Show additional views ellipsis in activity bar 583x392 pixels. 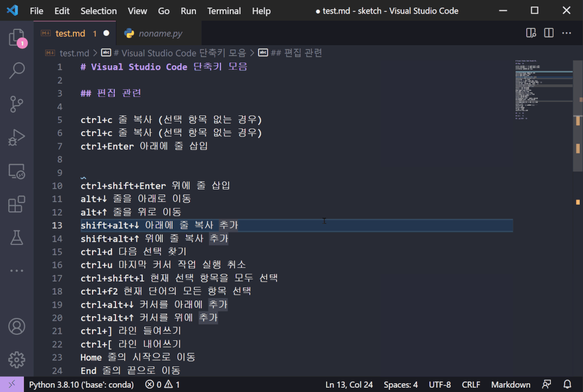(x=17, y=271)
